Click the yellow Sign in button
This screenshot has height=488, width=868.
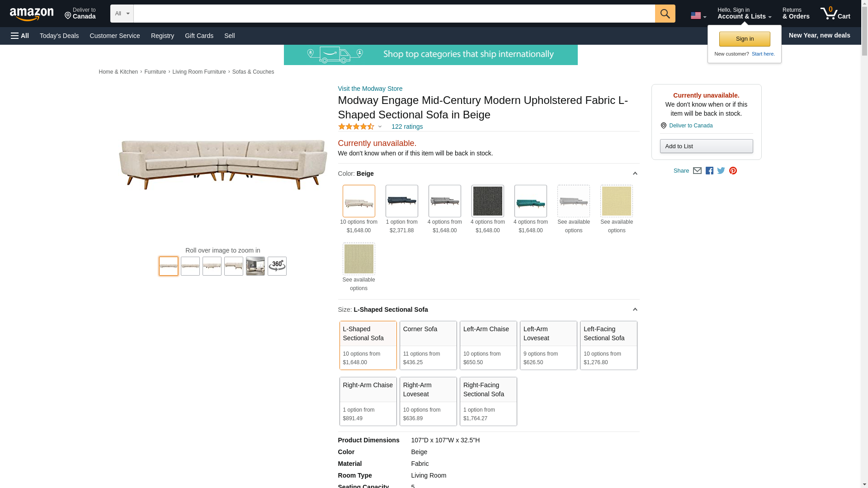(744, 39)
